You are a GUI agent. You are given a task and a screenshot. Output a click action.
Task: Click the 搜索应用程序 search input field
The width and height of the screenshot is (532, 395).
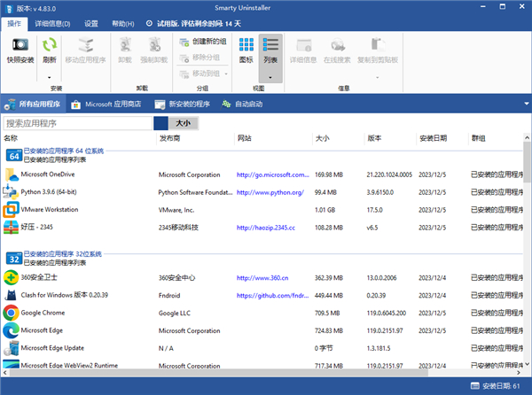tap(78, 123)
